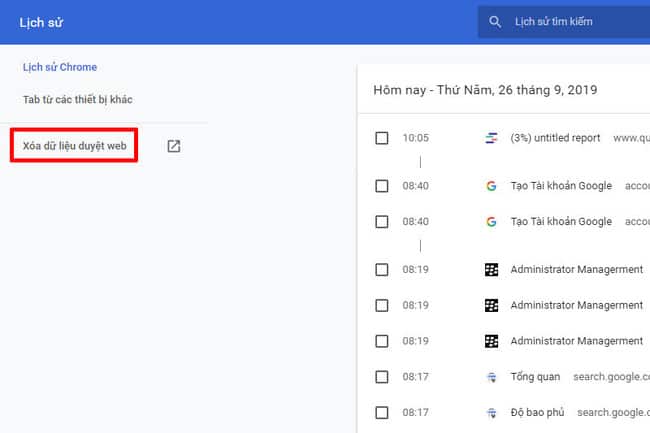
Task: Check the 08:17 Độ bao phủ entry
Action: point(382,413)
